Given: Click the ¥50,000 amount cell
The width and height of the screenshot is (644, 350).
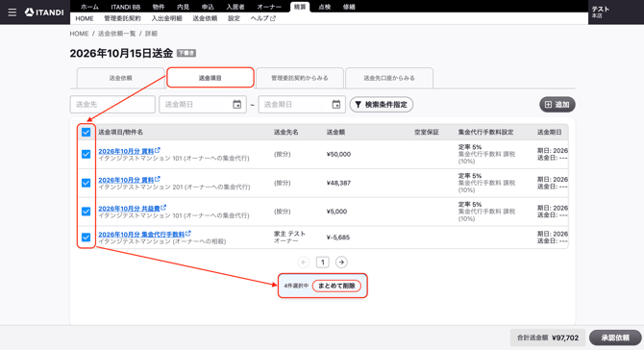Looking at the screenshot, I should click(x=338, y=155).
